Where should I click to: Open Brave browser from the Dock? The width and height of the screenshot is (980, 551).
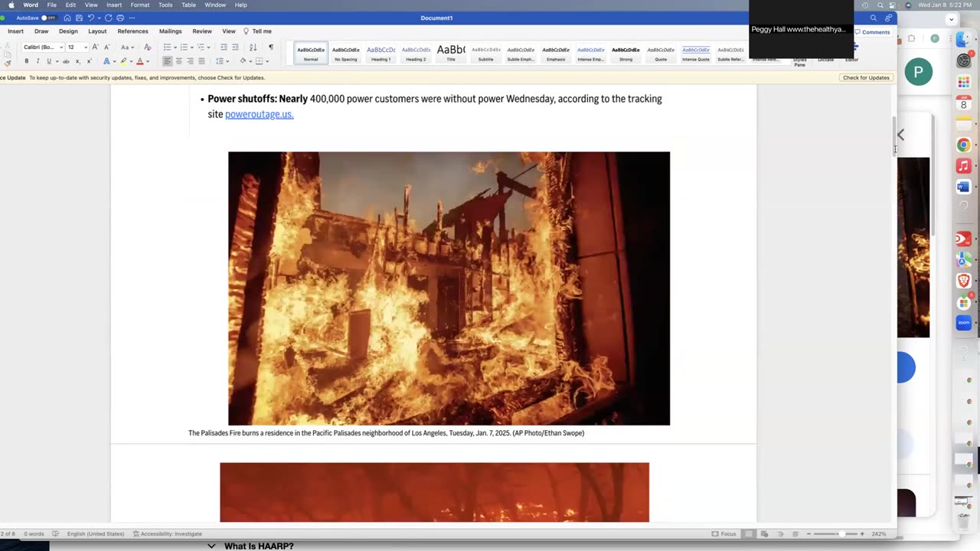[963, 282]
